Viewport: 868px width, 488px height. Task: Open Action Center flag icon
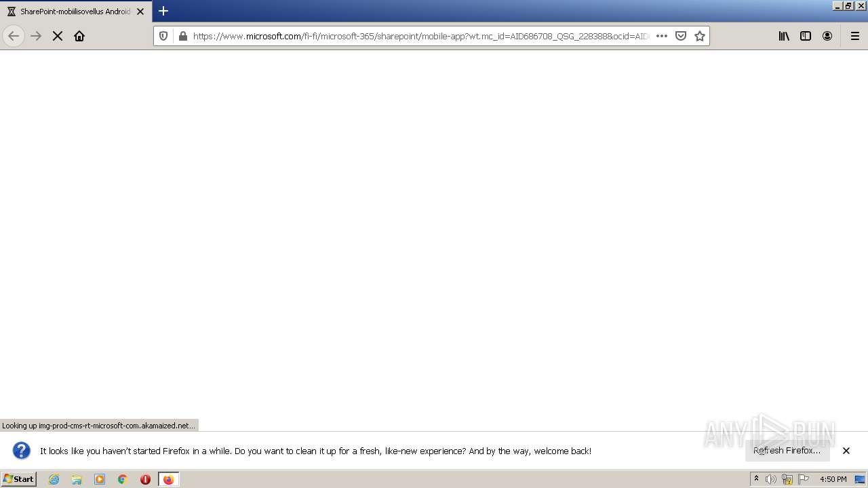pos(804,479)
